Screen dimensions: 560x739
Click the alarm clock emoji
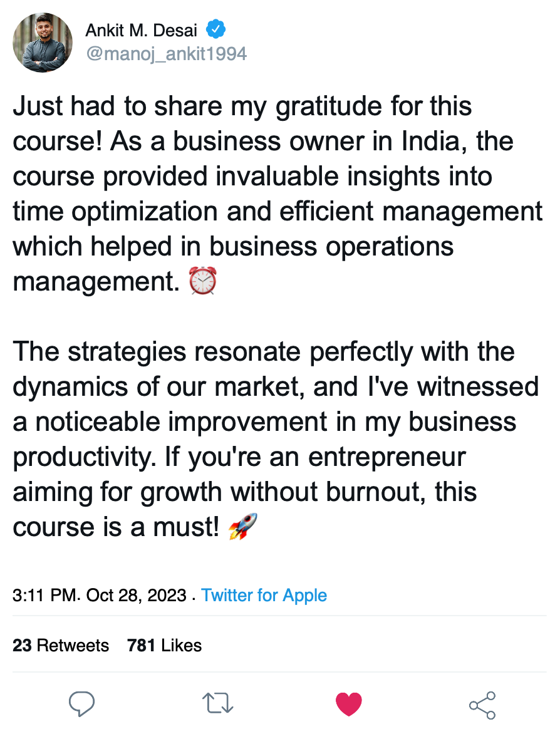(203, 281)
